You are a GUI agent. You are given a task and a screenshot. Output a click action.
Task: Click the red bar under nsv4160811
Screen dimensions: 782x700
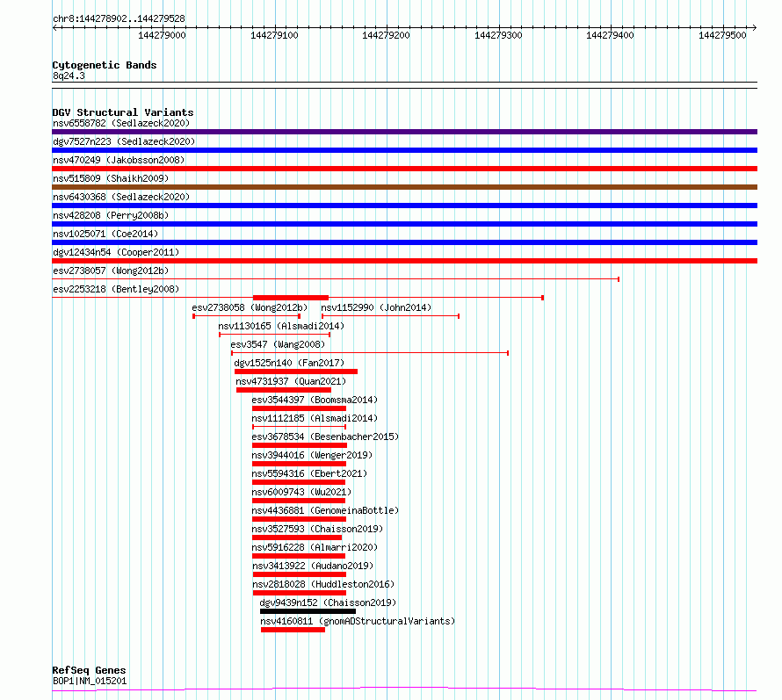pyautogui.click(x=293, y=630)
